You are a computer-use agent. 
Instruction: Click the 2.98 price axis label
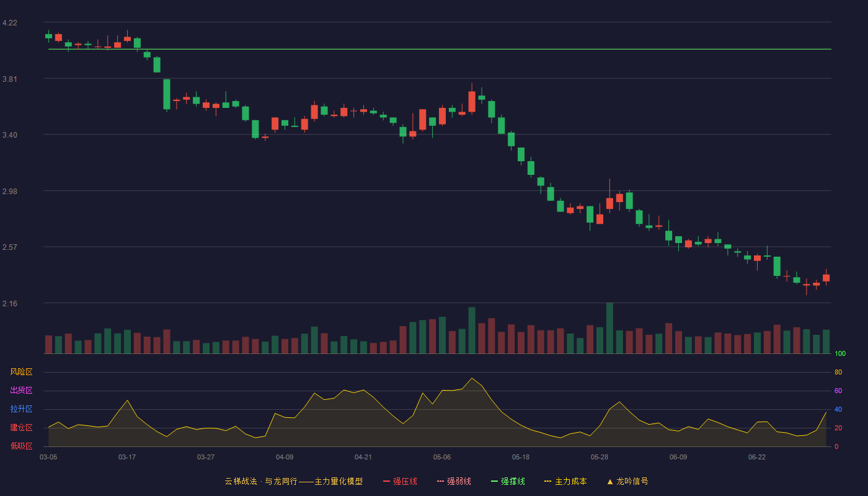10,192
